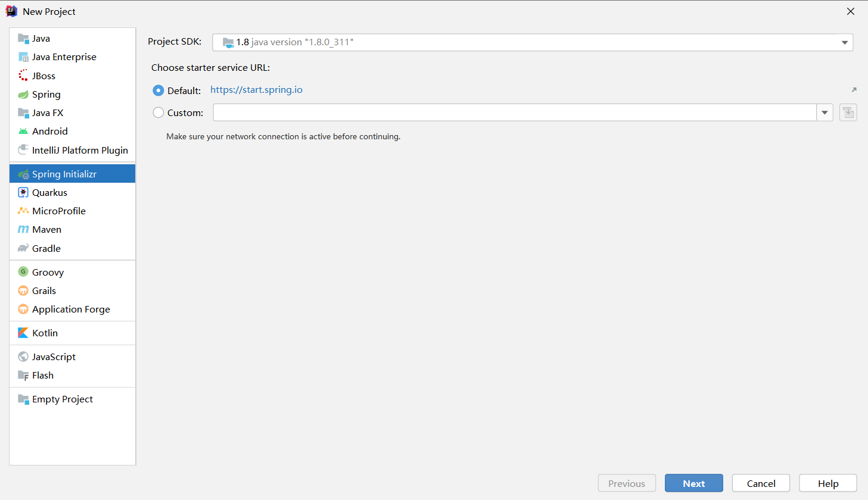
Task: Click the JavaScript globe icon
Action: click(x=23, y=357)
